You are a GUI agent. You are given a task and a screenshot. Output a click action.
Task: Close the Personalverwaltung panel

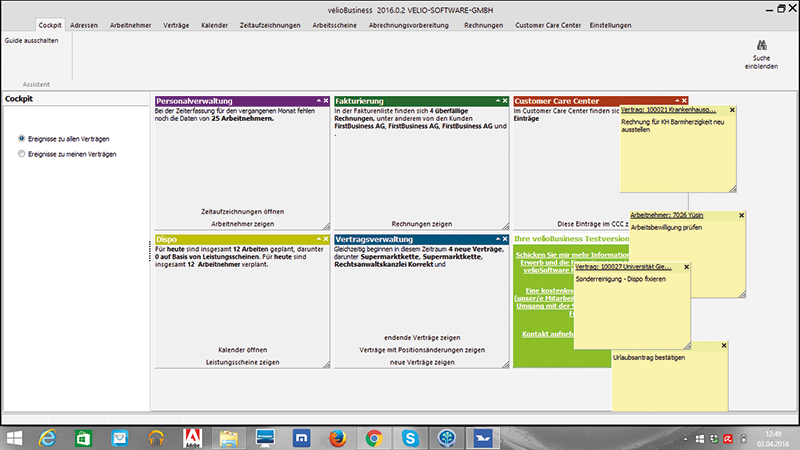[326, 101]
